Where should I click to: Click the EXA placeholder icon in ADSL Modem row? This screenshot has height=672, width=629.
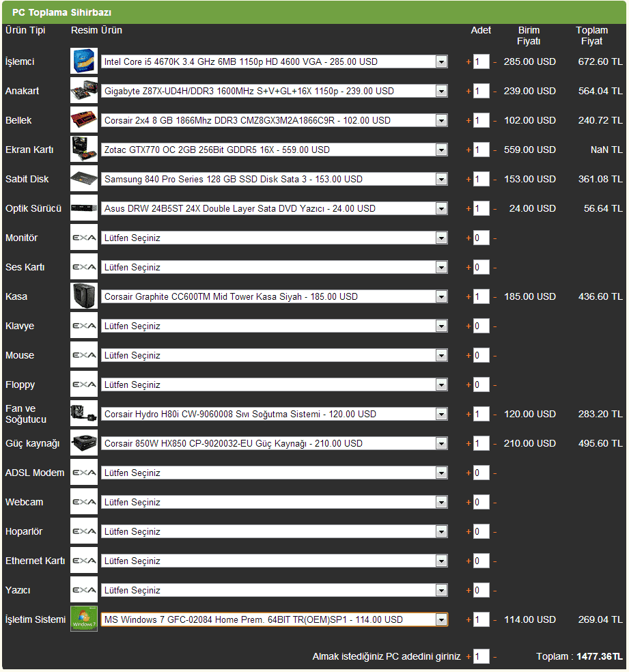84,473
